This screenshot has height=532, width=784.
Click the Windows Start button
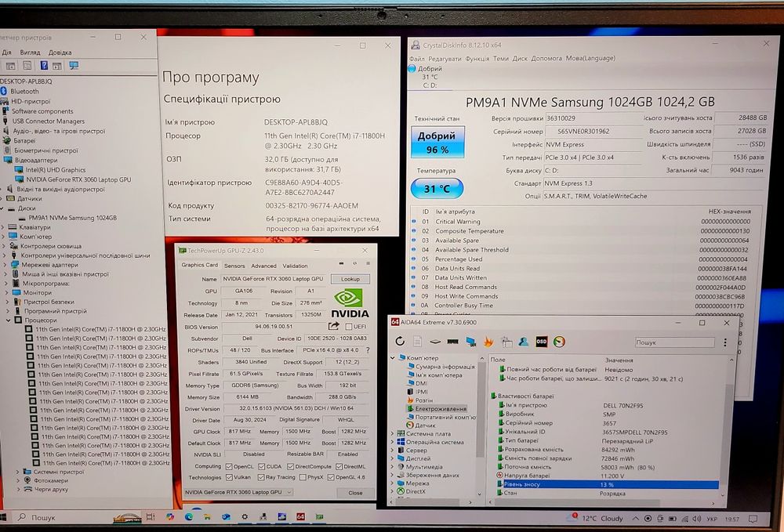[x=2, y=518]
